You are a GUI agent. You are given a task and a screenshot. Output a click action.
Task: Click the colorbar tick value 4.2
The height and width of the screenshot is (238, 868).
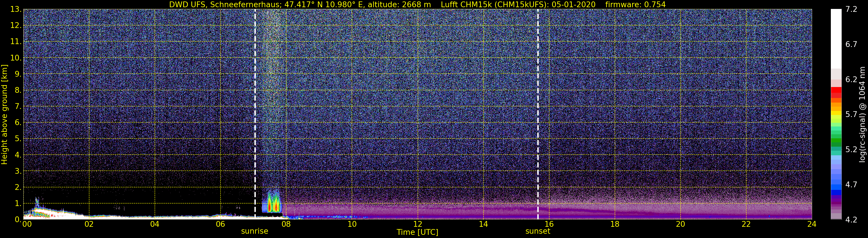pos(851,220)
